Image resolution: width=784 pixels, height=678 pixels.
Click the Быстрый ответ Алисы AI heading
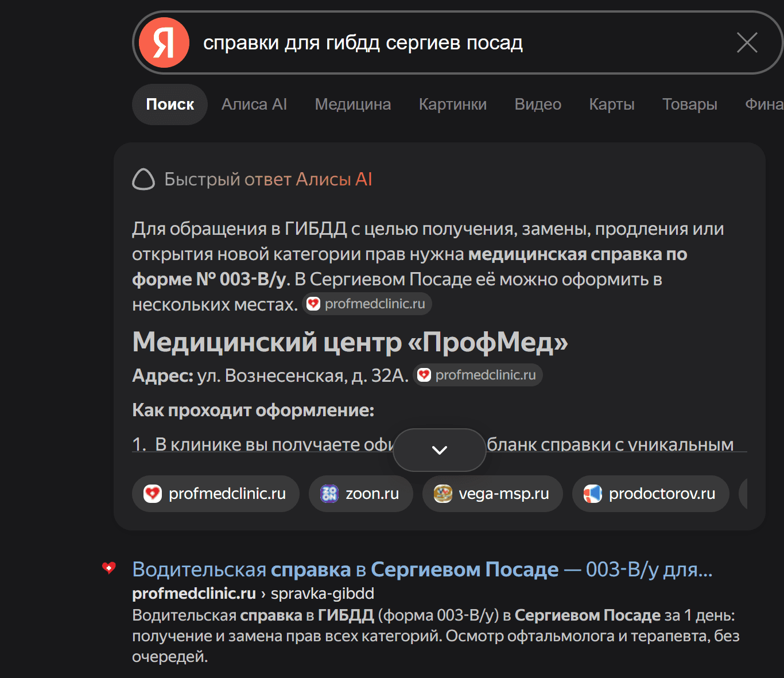pos(268,179)
